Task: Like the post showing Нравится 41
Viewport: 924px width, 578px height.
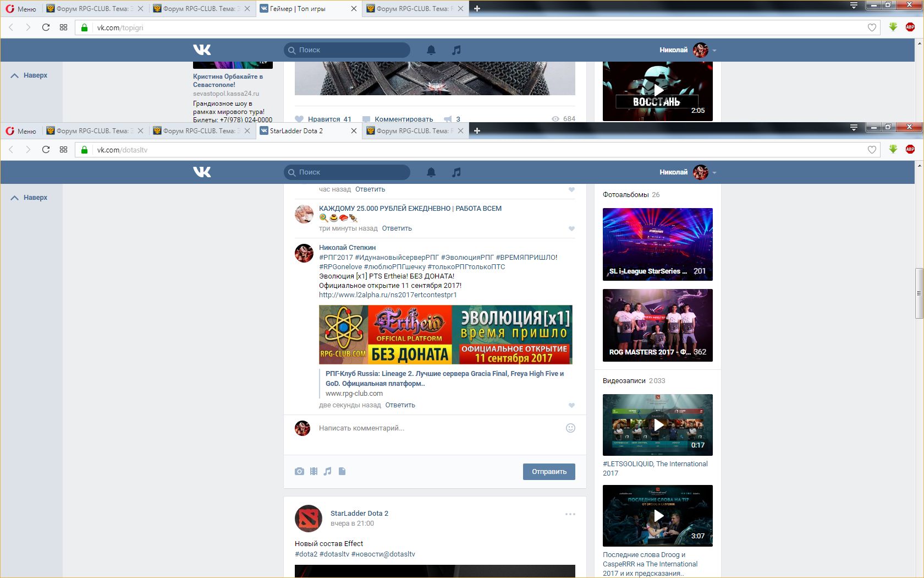Action: point(323,119)
